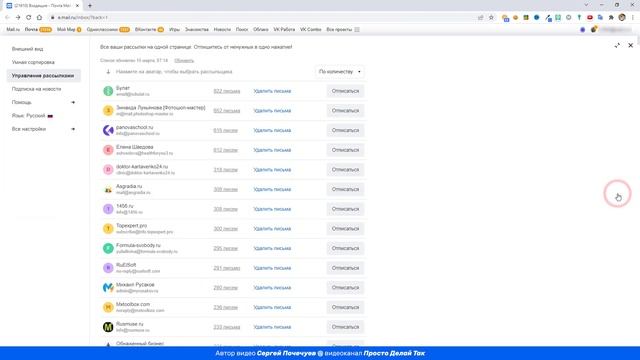Open the all projects grid icon
The image size is (640, 360).
(x=357, y=29)
